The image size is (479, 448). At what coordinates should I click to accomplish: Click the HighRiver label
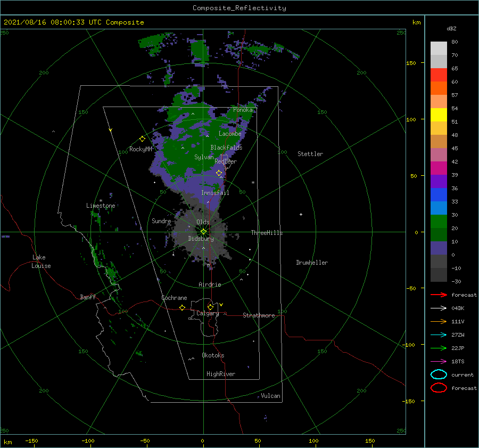tap(221, 374)
